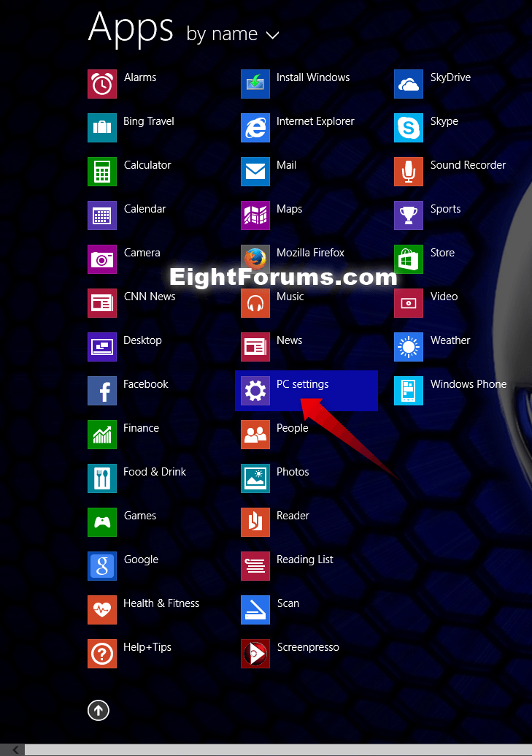Click the Desktop tile icon
The width and height of the screenshot is (532, 756).
tap(101, 347)
